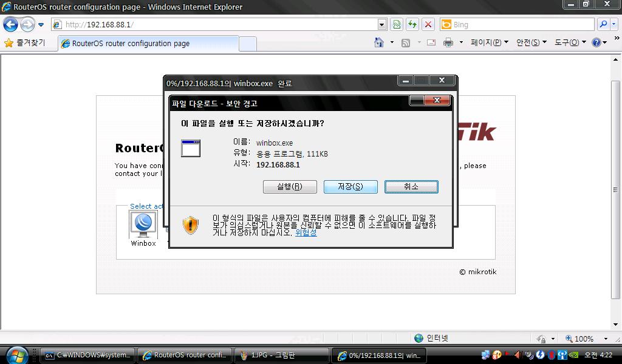Click the red Stop loading icon
Screen dimensions: 622x364
tap(428, 24)
